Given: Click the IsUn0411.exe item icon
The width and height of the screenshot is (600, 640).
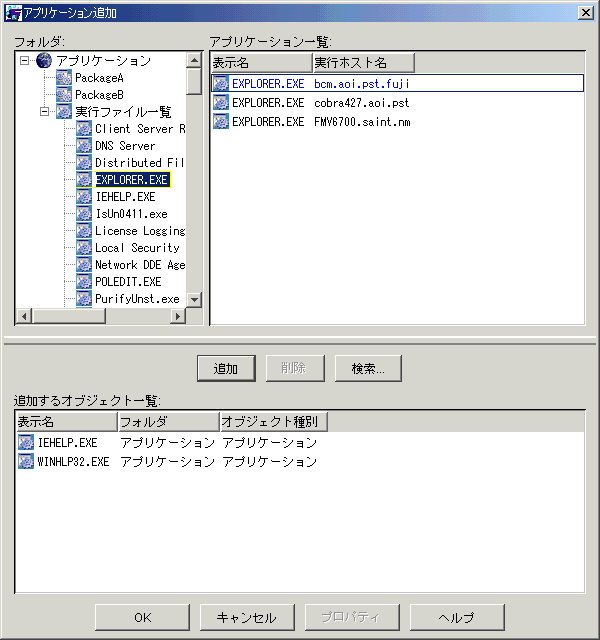Looking at the screenshot, I should 84,213.
